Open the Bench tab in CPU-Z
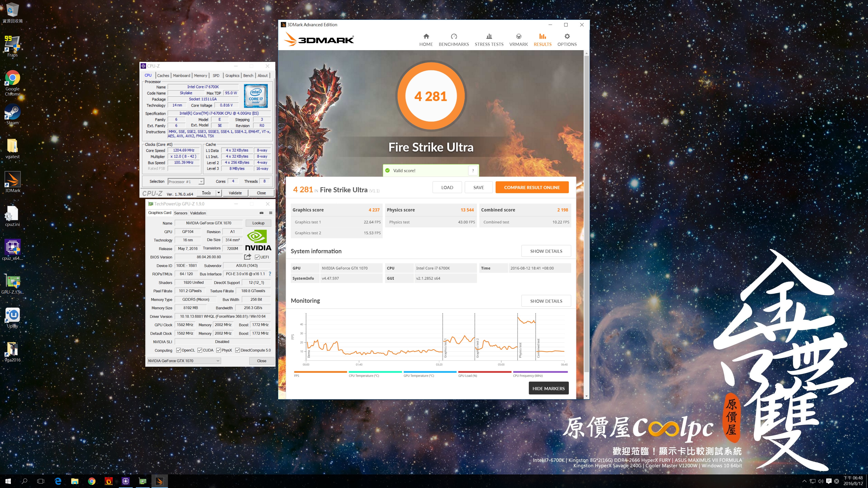Image resolution: width=868 pixels, height=488 pixels. point(248,75)
